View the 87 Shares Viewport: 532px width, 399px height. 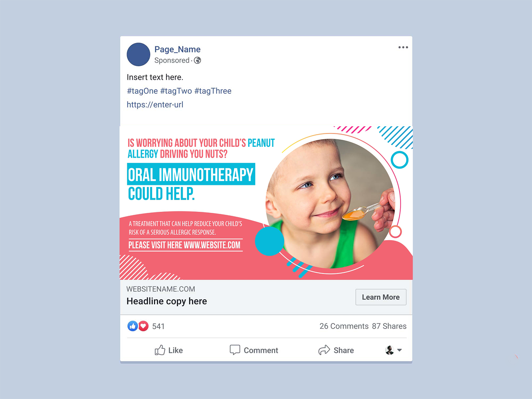pos(389,326)
